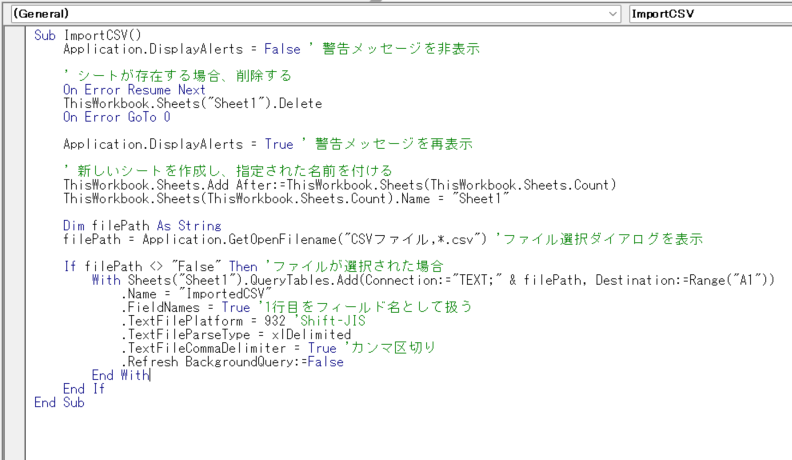792x460 pixels.
Task: Click the code margin indicator bar
Action: pyautogui.click(x=15, y=242)
